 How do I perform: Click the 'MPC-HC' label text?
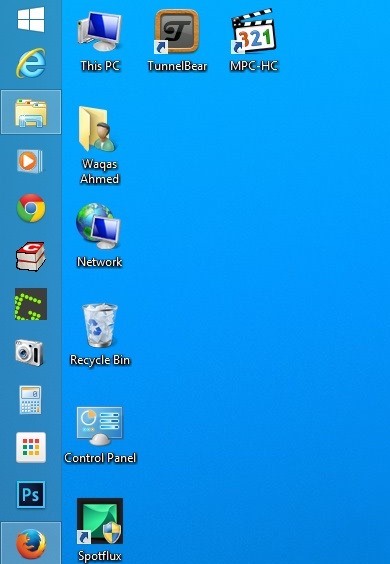(254, 66)
